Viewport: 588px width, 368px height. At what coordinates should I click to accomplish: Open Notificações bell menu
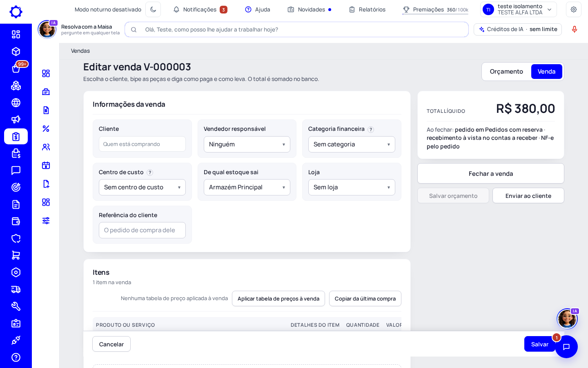coord(200,9)
